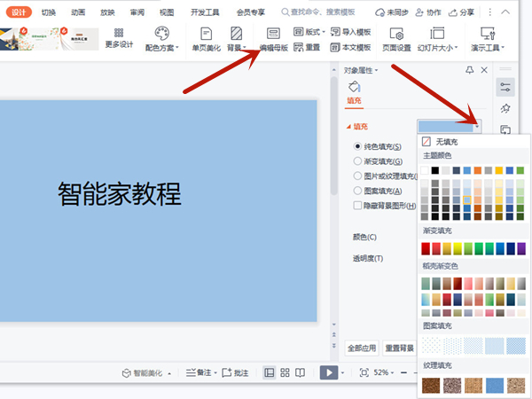532x399 pixels.
Task: Open the 视图 view tab
Action: (x=167, y=12)
